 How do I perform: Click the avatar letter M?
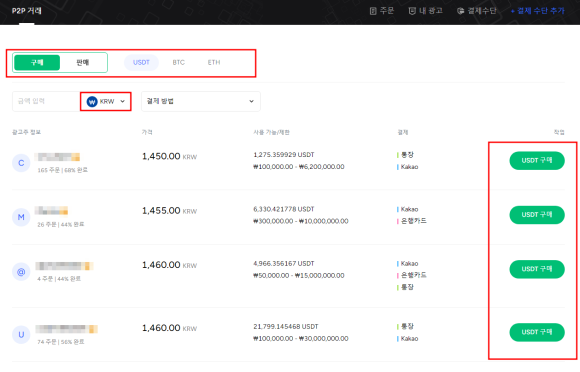point(21,217)
